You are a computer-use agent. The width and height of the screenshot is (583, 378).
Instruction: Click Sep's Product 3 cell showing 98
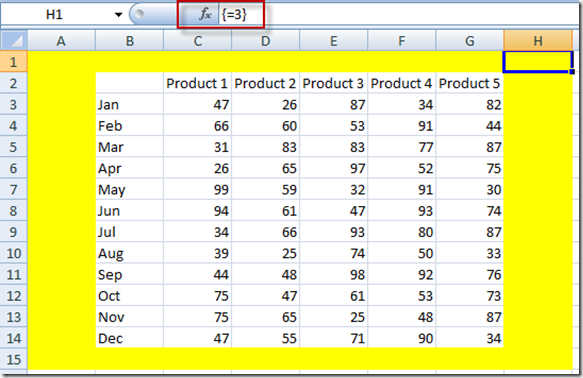pyautogui.click(x=334, y=274)
